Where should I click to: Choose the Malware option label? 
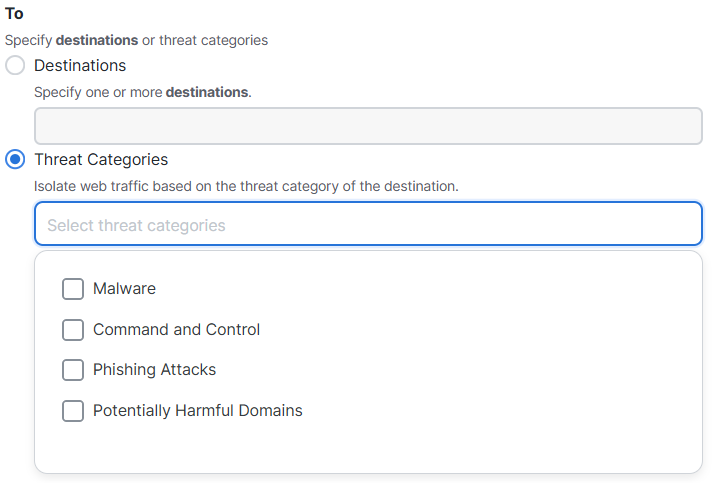[125, 289]
